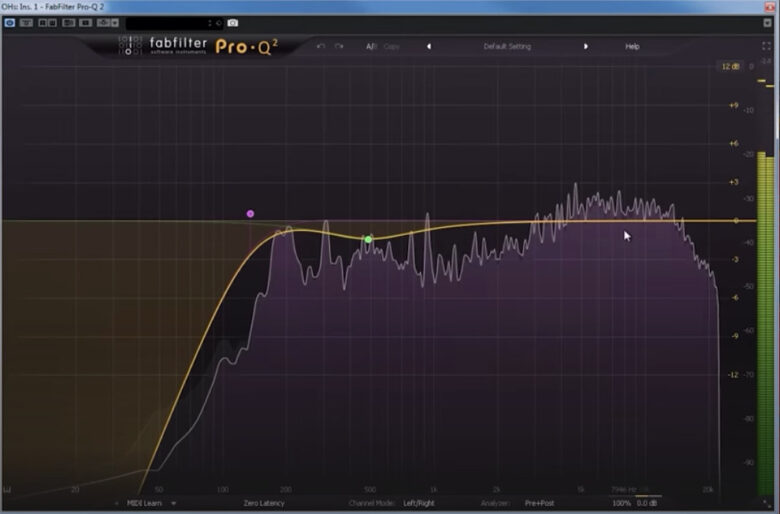The height and width of the screenshot is (514, 780).
Task: Select the green bell EQ band dot
Action: click(x=368, y=240)
